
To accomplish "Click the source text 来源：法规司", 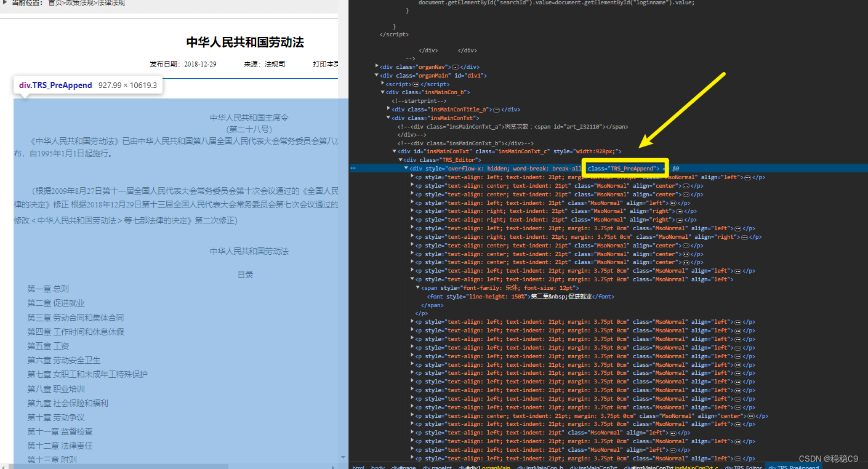I will pos(265,64).
